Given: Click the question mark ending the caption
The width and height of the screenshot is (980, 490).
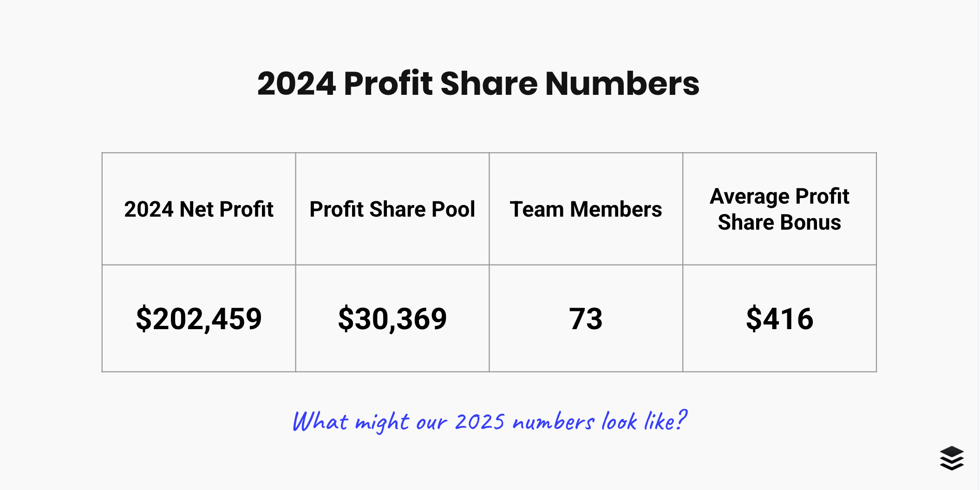Looking at the screenshot, I should click(x=681, y=420).
